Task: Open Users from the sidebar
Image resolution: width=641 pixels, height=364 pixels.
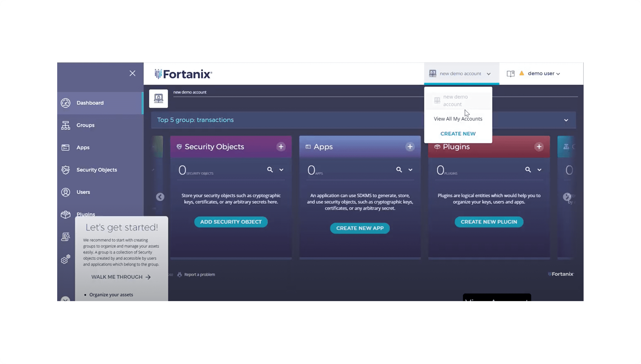Action: tap(100, 192)
